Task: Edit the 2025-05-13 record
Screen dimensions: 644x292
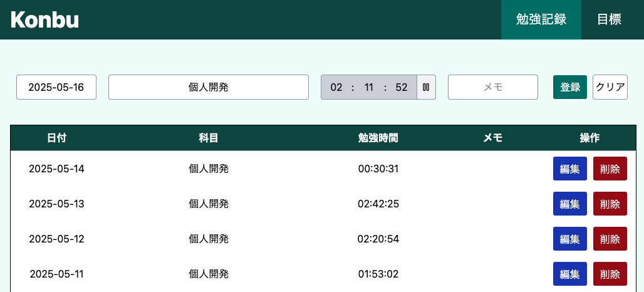Action: pyautogui.click(x=569, y=204)
